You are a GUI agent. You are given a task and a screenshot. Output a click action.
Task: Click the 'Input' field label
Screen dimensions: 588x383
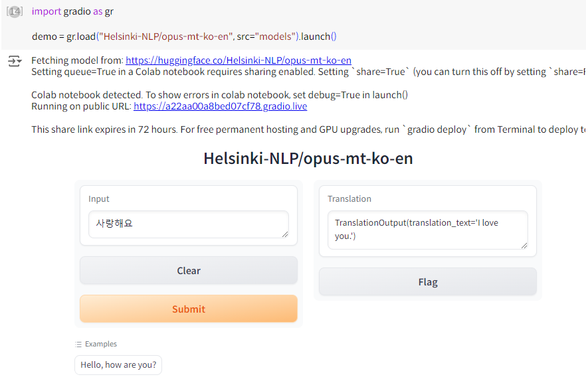(x=98, y=199)
